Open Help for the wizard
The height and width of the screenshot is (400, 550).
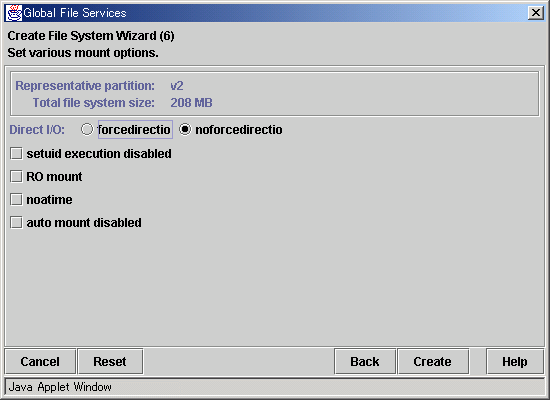pos(515,361)
